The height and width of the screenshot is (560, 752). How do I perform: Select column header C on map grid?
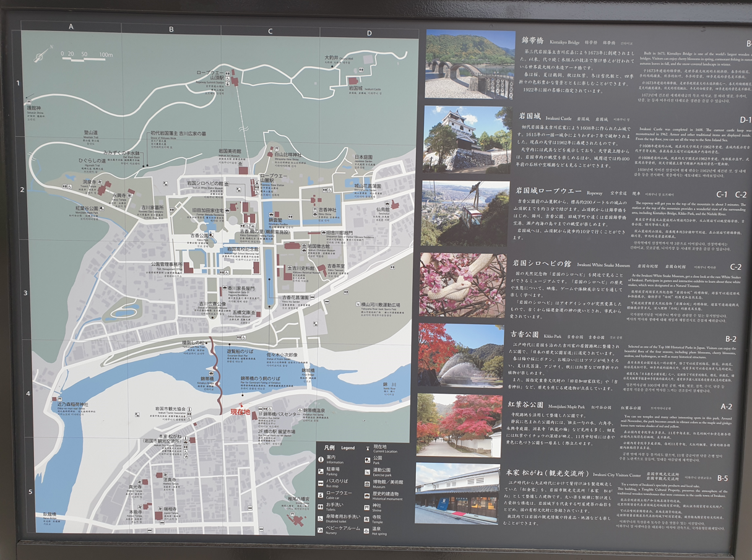coord(270,32)
